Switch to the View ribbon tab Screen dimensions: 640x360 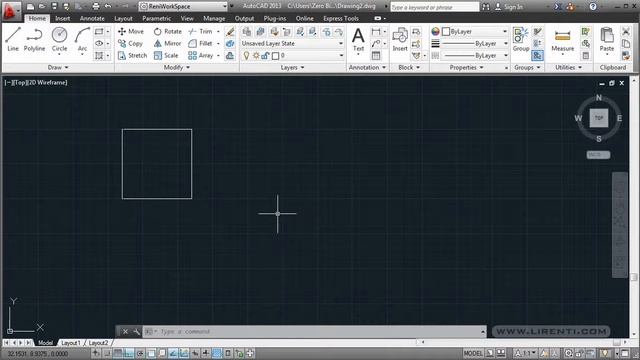coord(187,18)
